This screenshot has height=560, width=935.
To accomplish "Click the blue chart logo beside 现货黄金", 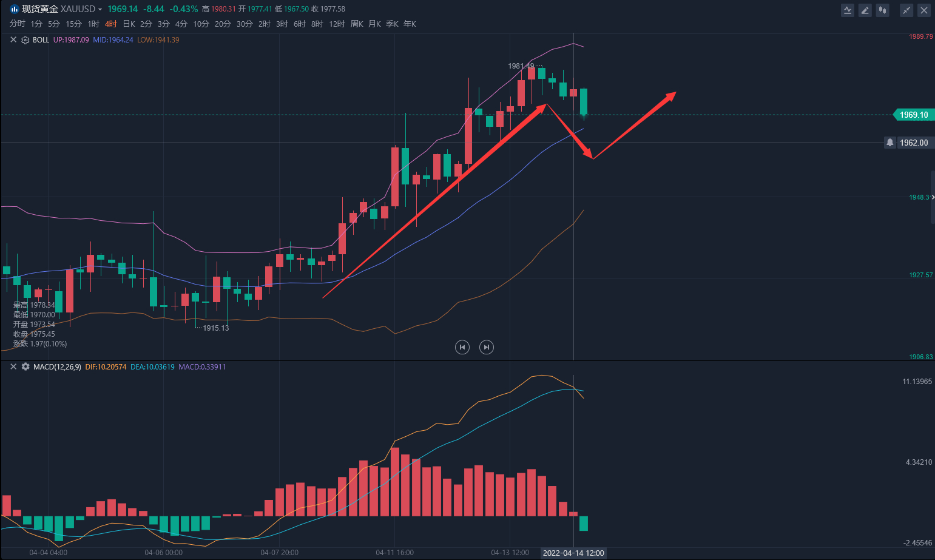I will [x=14, y=9].
